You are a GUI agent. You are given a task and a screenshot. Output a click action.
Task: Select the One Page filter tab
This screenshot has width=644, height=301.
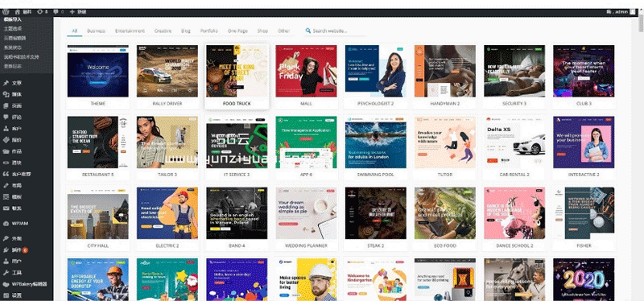pos(237,31)
